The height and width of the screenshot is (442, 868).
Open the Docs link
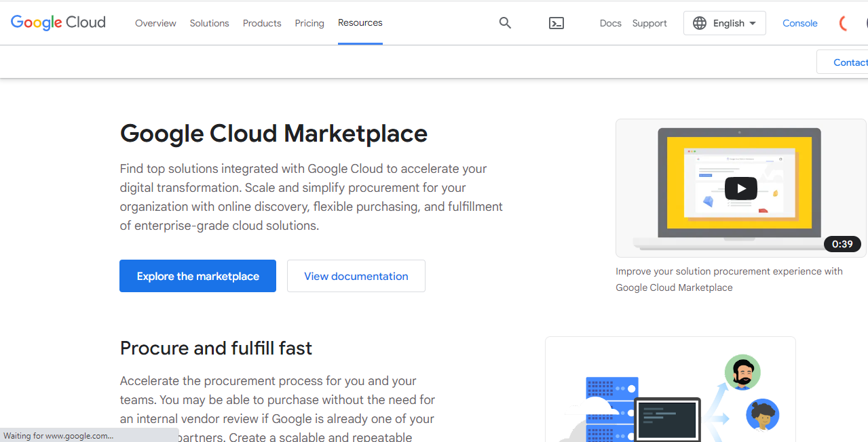610,23
